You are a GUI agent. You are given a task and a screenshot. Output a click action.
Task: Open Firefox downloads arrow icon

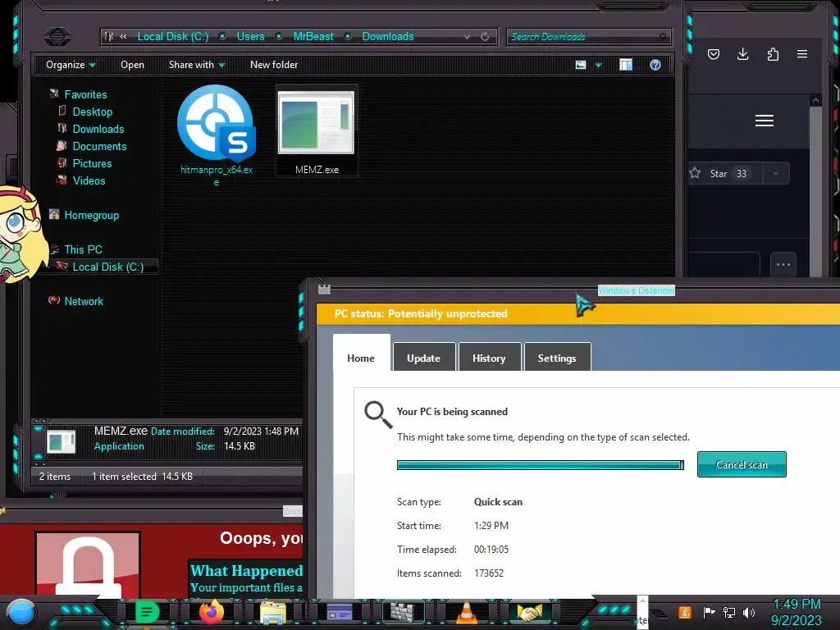tap(742, 54)
